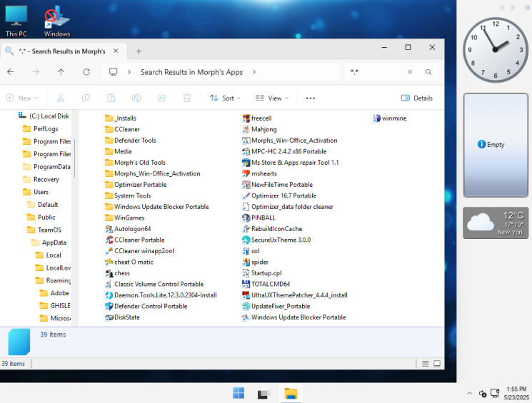The height and width of the screenshot is (403, 532).
Task: Select the Defender Tools folder
Action: [131, 141]
